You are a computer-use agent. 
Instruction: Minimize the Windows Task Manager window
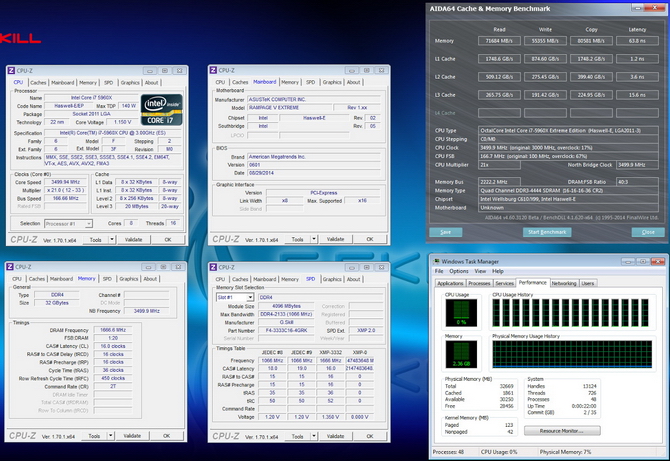point(629,261)
